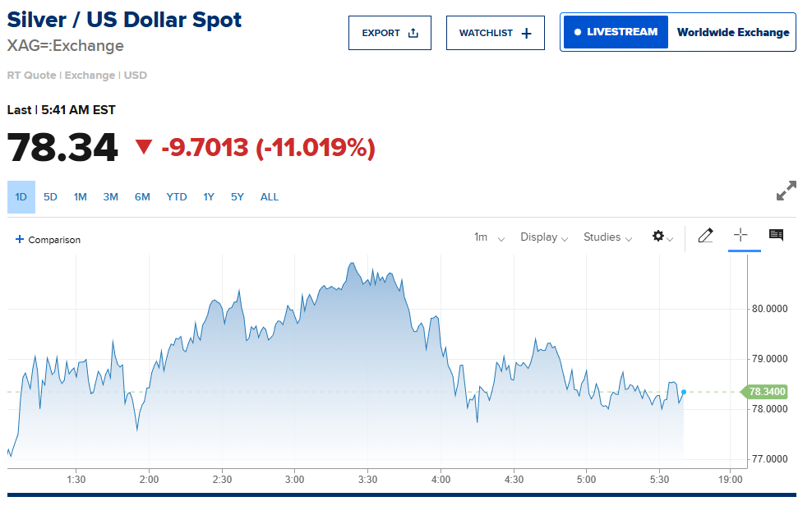
Task: Open the Studies dropdown
Action: tap(607, 237)
